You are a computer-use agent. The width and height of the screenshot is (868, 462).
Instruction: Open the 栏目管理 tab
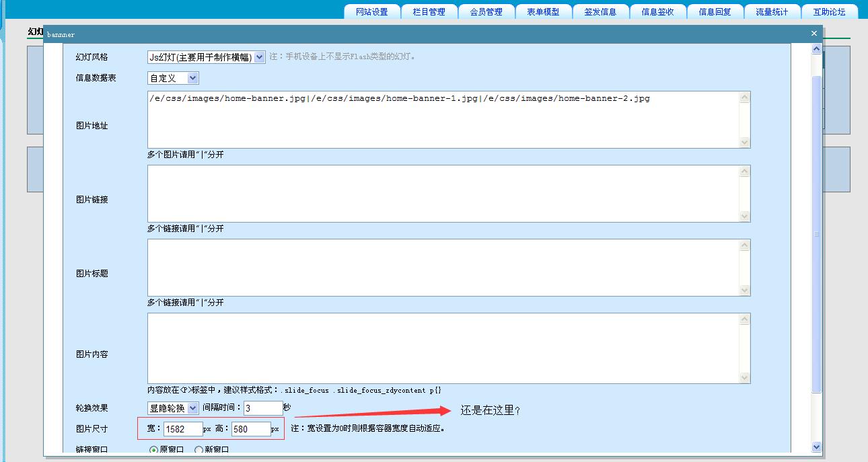coord(429,12)
